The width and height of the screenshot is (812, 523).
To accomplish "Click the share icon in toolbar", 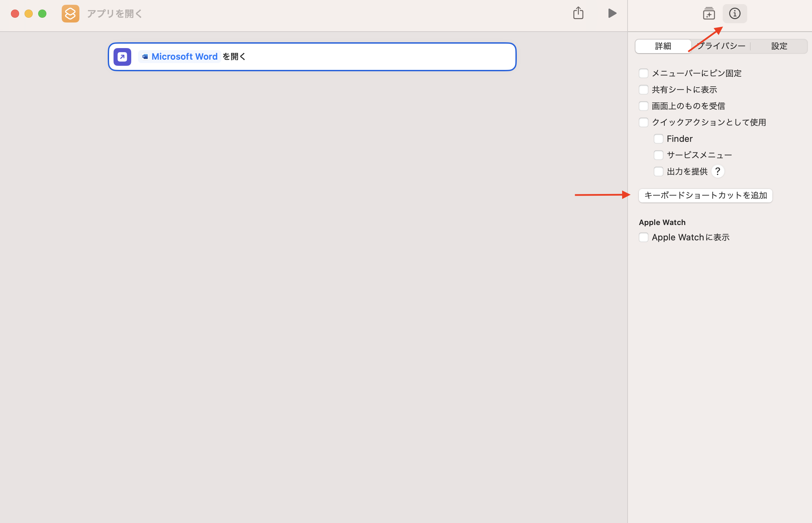I will [578, 13].
